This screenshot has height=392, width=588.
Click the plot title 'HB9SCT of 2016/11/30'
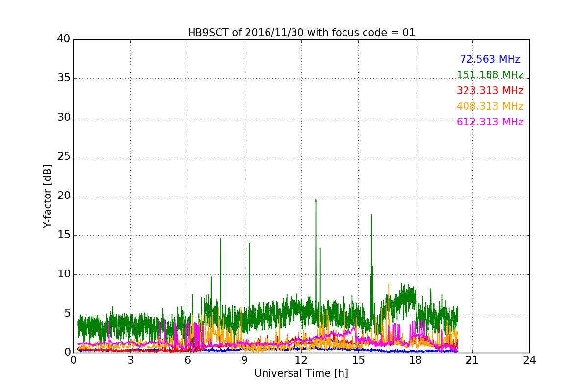(x=301, y=33)
